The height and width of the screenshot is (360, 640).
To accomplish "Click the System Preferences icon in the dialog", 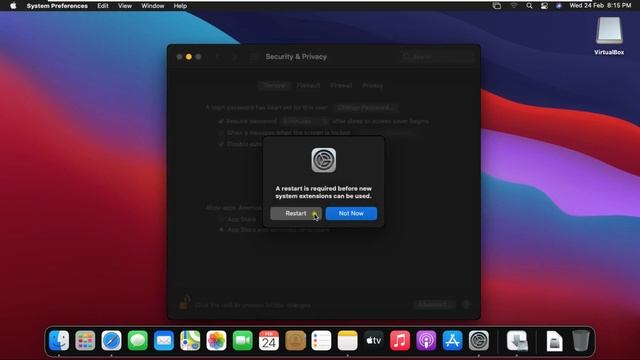I will click(324, 160).
